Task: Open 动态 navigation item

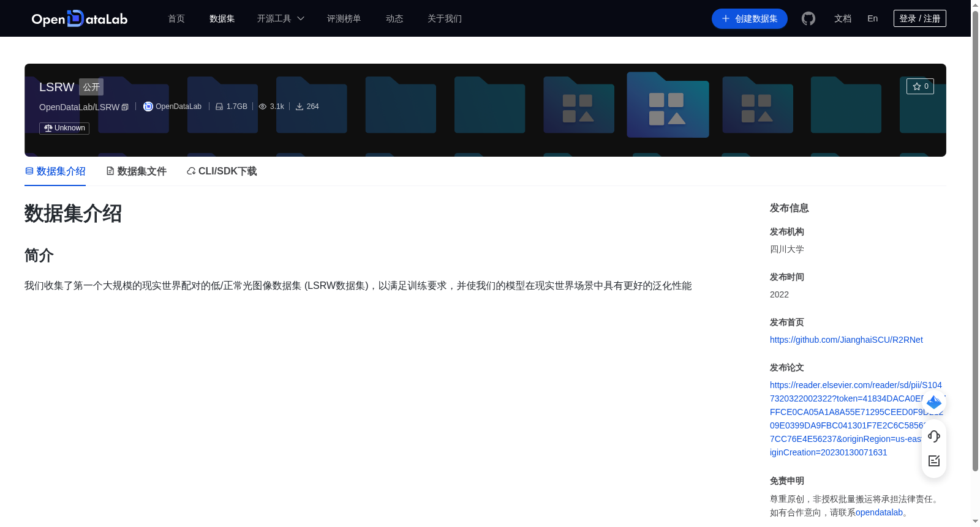Action: (394, 18)
